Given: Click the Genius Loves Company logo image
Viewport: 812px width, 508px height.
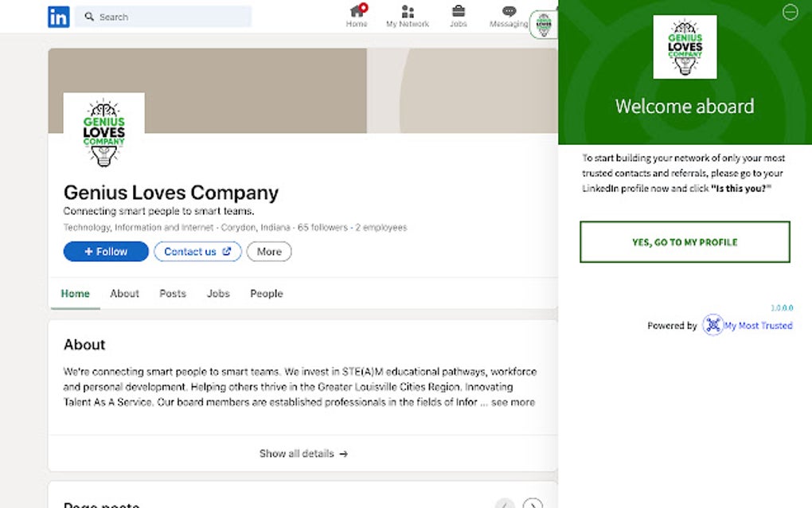Looking at the screenshot, I should pyautogui.click(x=103, y=131).
